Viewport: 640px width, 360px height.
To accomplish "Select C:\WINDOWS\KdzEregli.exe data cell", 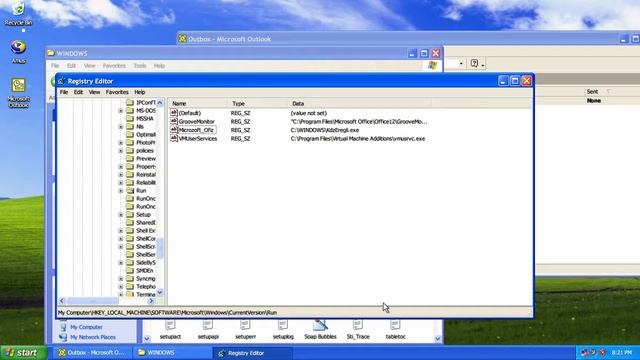I will (325, 130).
